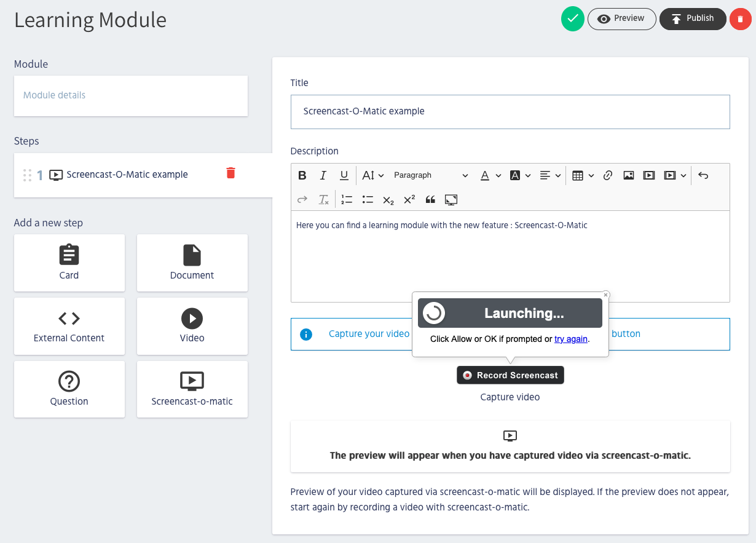Insert a bulleted list
The height and width of the screenshot is (543, 756).
click(368, 200)
